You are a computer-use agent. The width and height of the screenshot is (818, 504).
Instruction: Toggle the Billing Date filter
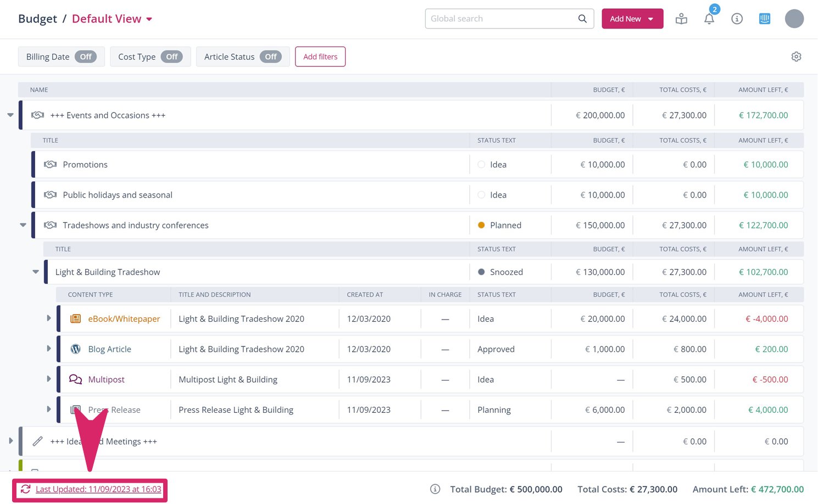click(x=86, y=57)
